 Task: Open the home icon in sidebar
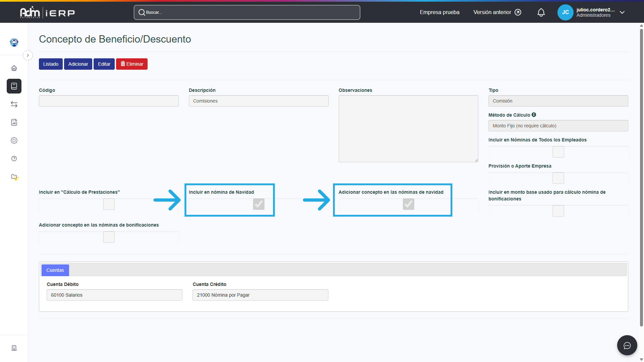tap(14, 68)
